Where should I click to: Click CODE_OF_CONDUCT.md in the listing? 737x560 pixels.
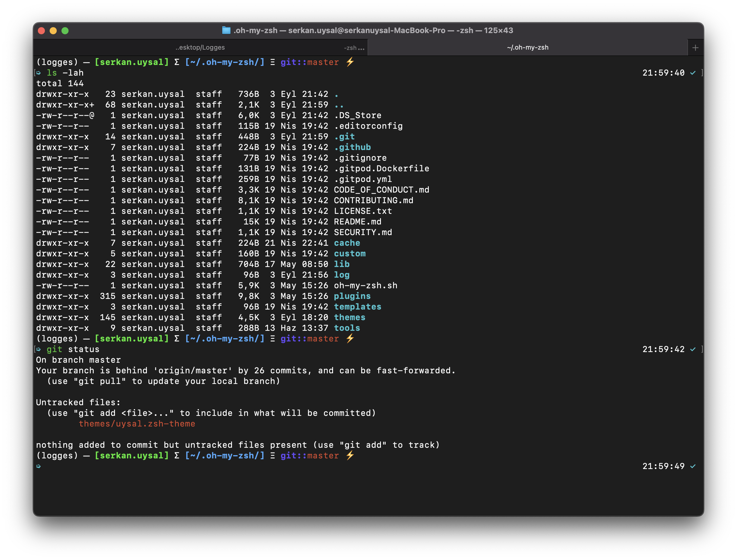point(382,190)
